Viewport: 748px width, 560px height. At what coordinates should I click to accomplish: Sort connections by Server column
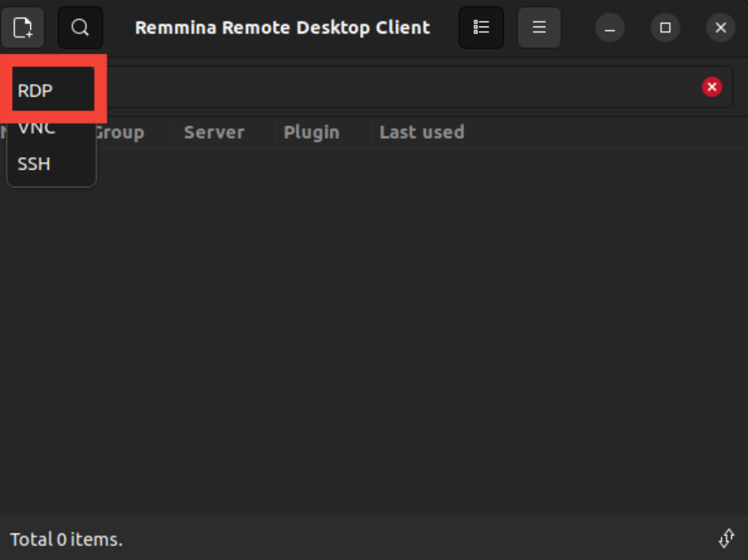[x=214, y=133]
